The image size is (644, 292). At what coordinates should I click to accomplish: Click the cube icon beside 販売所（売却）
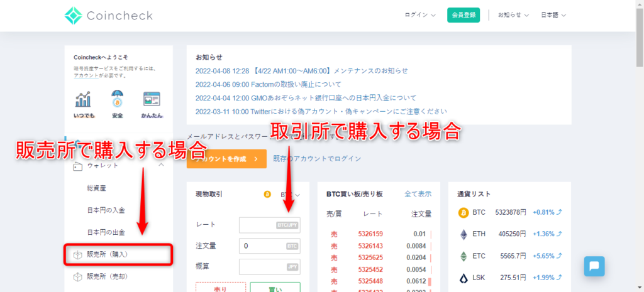tap(77, 277)
